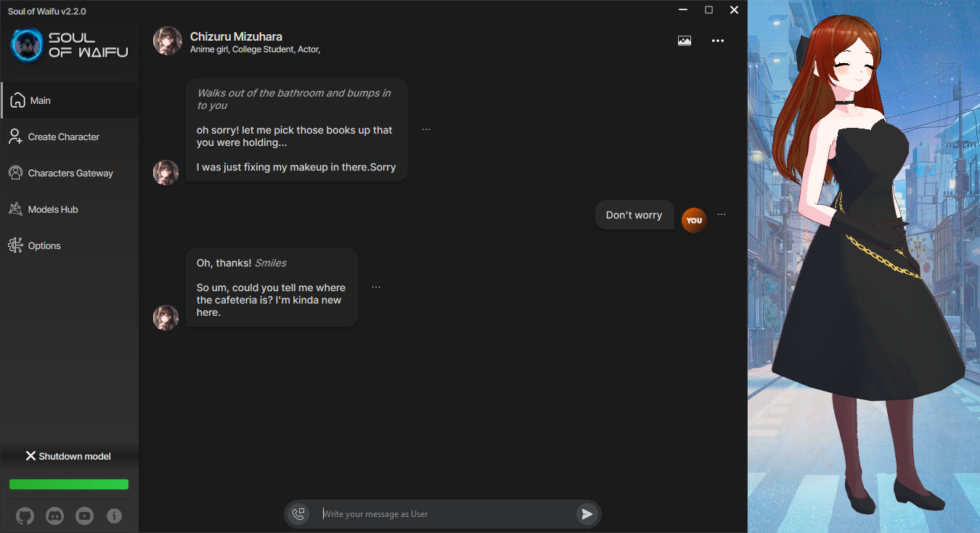This screenshot has height=533, width=980.
Task: Open options for cafeteria message
Action: point(376,287)
